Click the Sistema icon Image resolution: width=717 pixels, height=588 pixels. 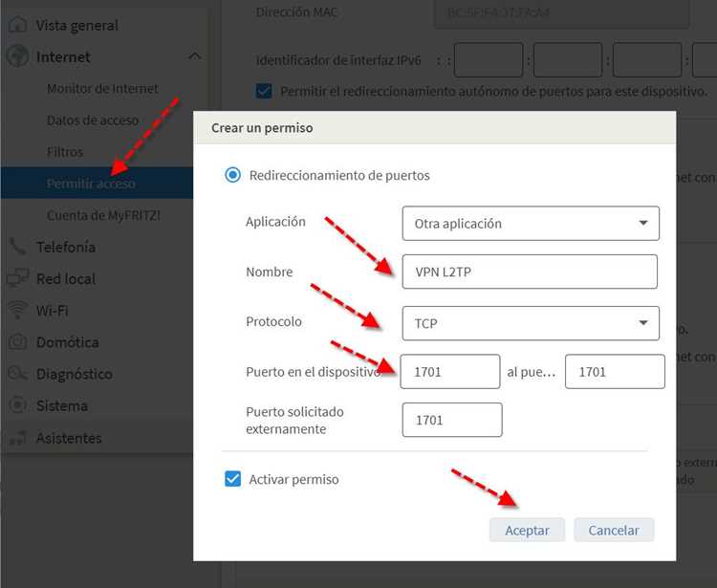click(17, 405)
